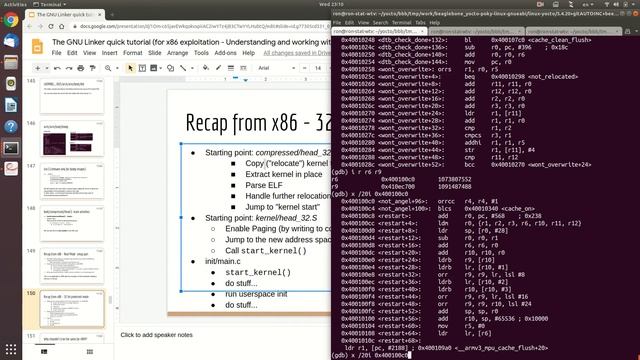Open the Terminal window's Search menu
The width and height of the screenshot is (640, 360).
[380, 23]
